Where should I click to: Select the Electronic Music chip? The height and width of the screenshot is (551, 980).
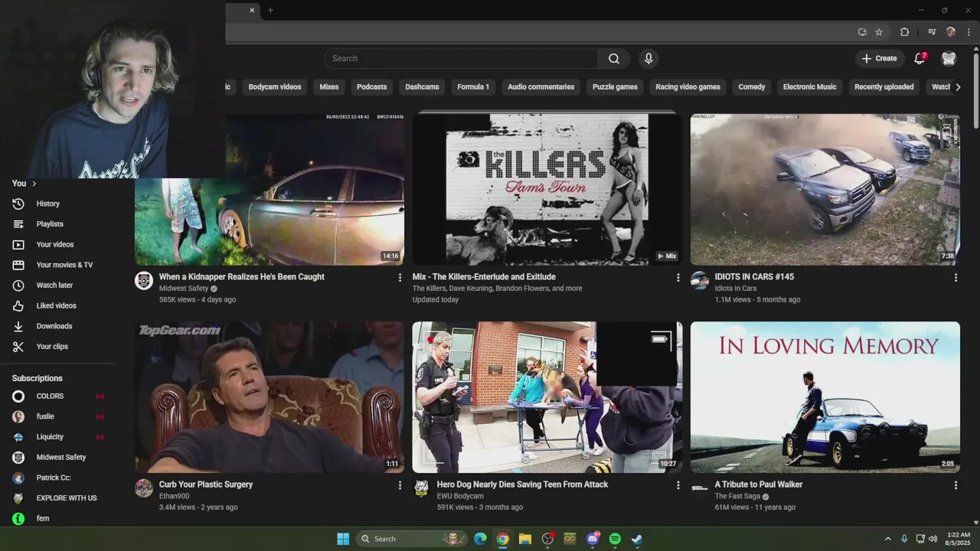point(809,87)
